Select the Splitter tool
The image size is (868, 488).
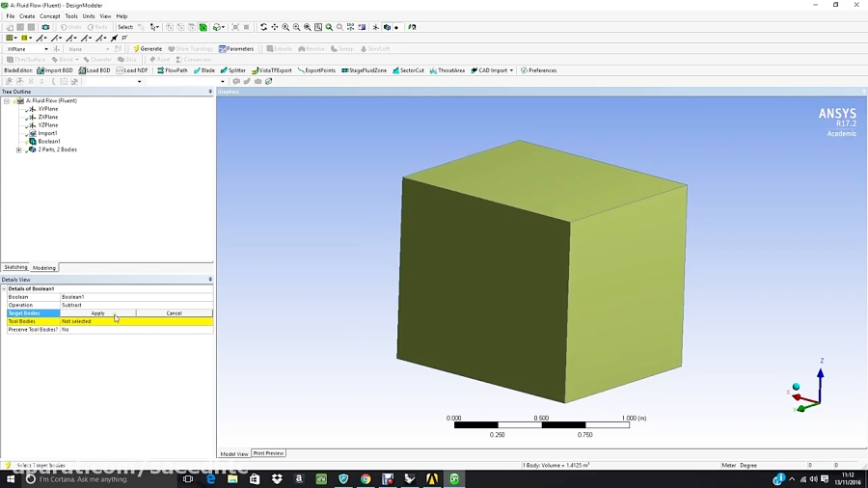point(233,70)
